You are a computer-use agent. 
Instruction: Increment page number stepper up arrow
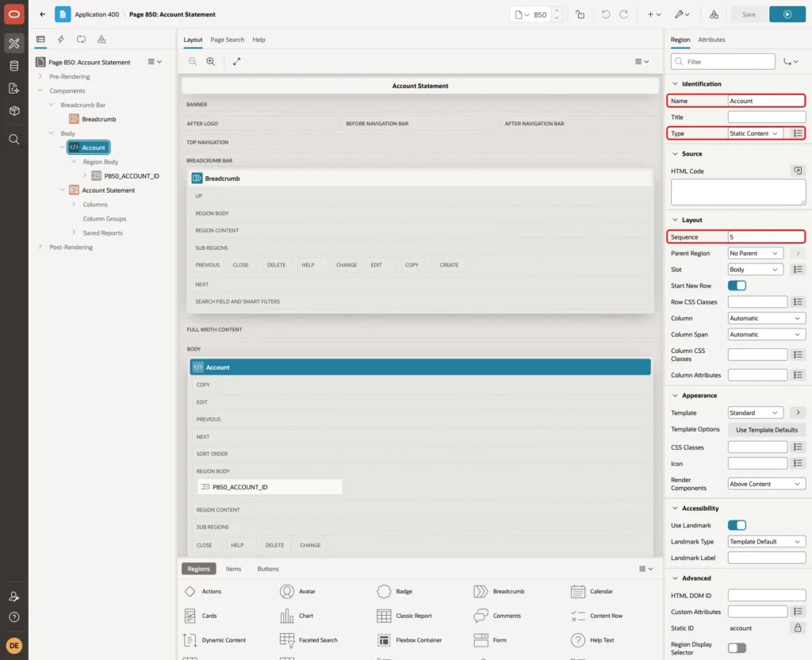click(x=557, y=10)
